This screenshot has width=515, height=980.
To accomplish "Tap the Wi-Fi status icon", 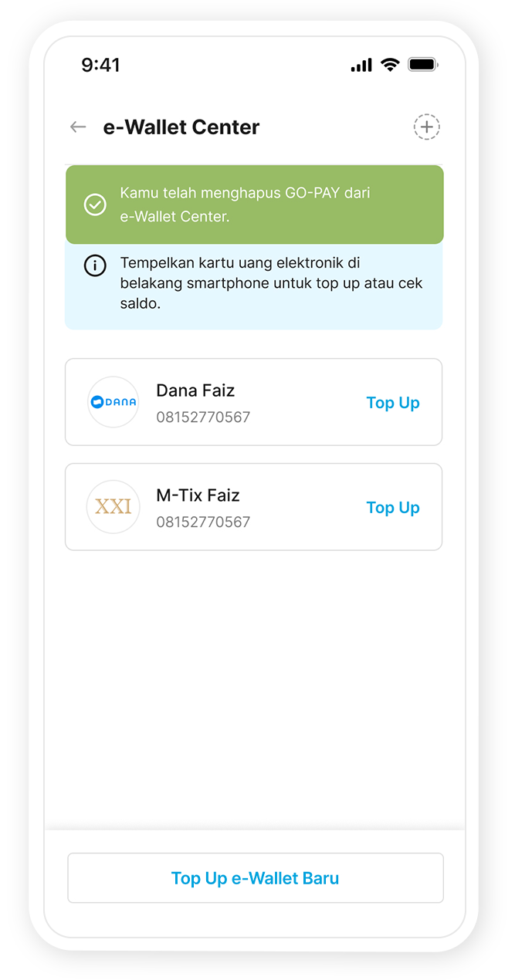I will click(390, 66).
